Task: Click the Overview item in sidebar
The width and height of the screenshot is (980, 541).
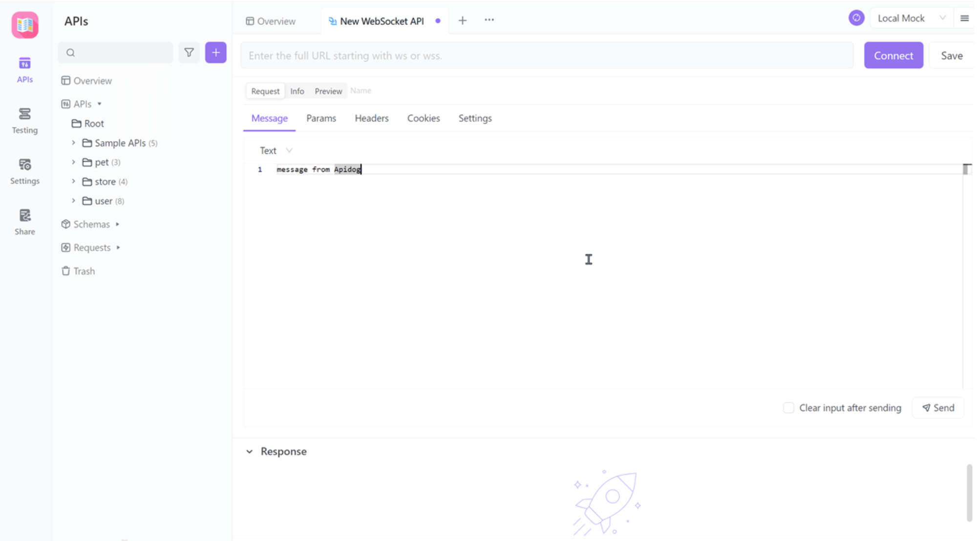Action: (x=93, y=80)
